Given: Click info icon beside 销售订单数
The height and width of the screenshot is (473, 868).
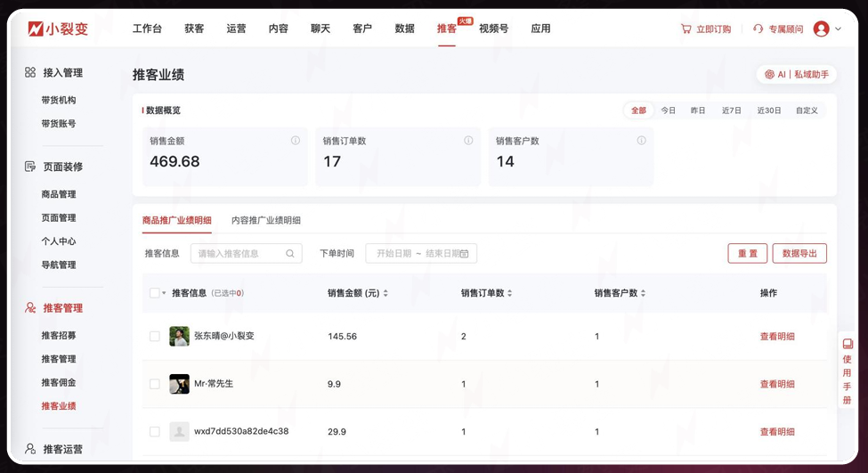Looking at the screenshot, I should pyautogui.click(x=468, y=141).
